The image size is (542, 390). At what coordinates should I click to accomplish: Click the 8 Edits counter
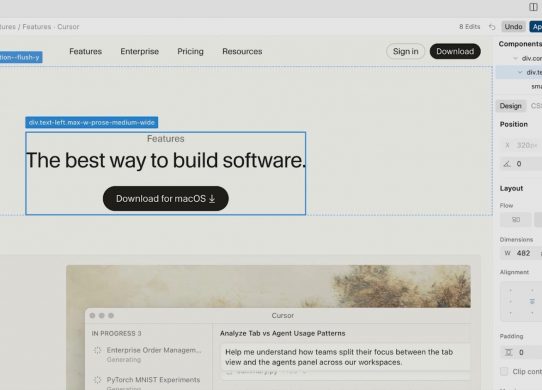[469, 27]
